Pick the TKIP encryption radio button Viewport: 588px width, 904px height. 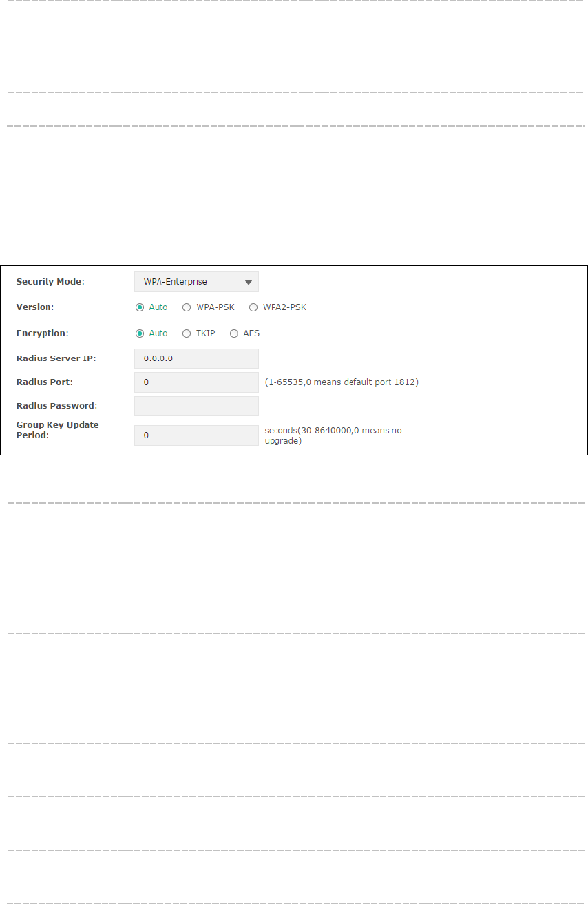click(187, 333)
